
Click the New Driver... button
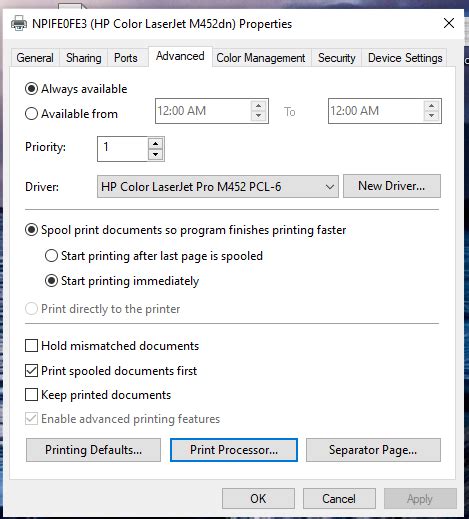click(x=392, y=186)
